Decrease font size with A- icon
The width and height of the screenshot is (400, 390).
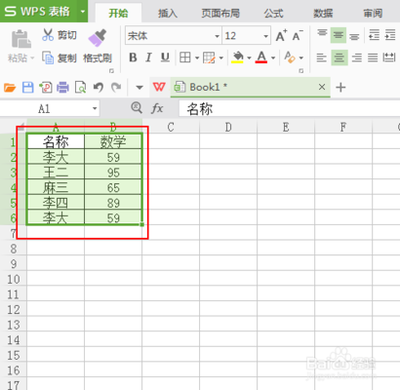(x=297, y=35)
